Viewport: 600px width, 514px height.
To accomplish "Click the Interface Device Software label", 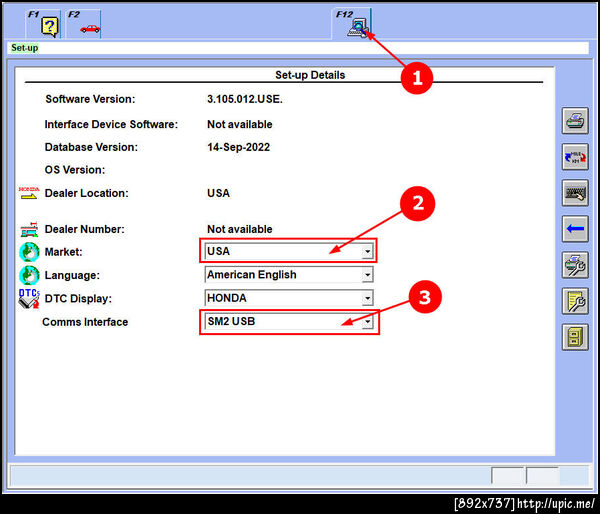I will [x=111, y=124].
